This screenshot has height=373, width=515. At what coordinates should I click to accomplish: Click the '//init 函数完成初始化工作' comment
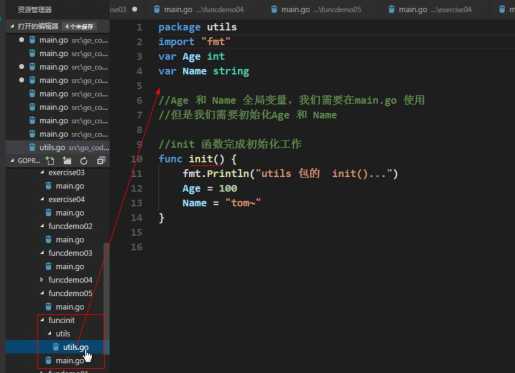pos(230,144)
